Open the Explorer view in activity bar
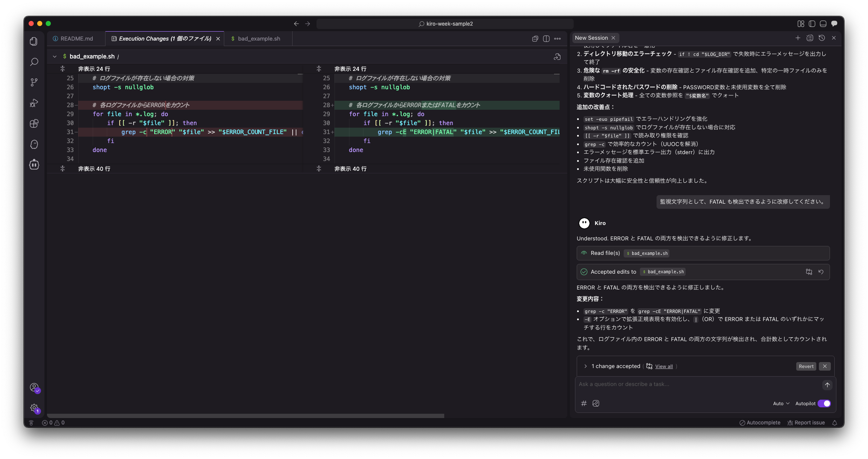This screenshot has height=459, width=868. point(34,41)
